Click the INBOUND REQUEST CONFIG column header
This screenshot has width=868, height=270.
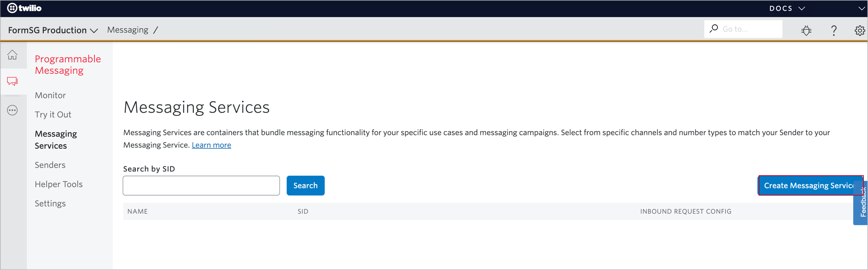(x=686, y=211)
